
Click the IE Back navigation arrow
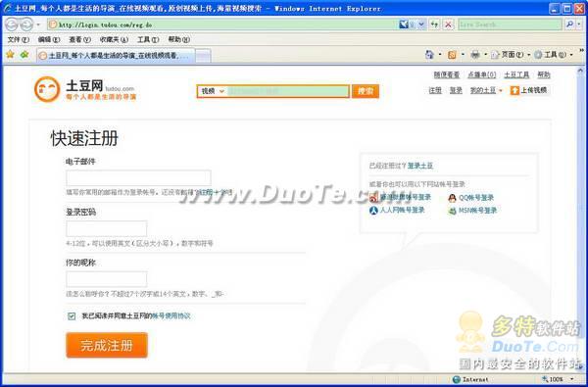pyautogui.click(x=11, y=24)
